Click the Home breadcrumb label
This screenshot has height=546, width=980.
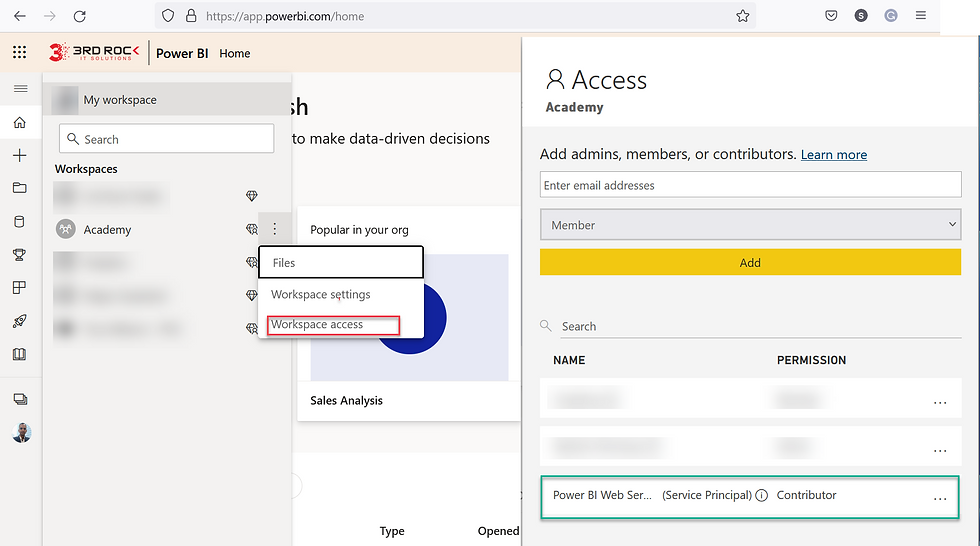click(x=235, y=54)
